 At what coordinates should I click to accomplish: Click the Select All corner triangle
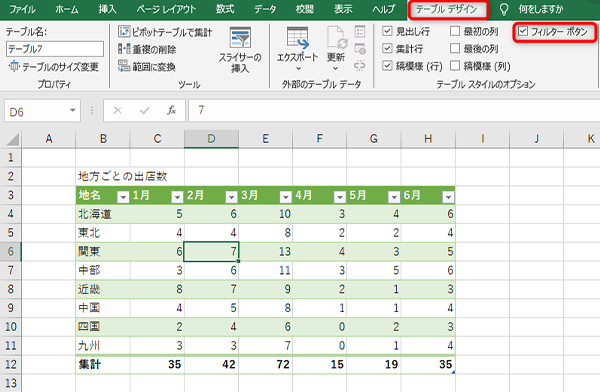(13, 139)
